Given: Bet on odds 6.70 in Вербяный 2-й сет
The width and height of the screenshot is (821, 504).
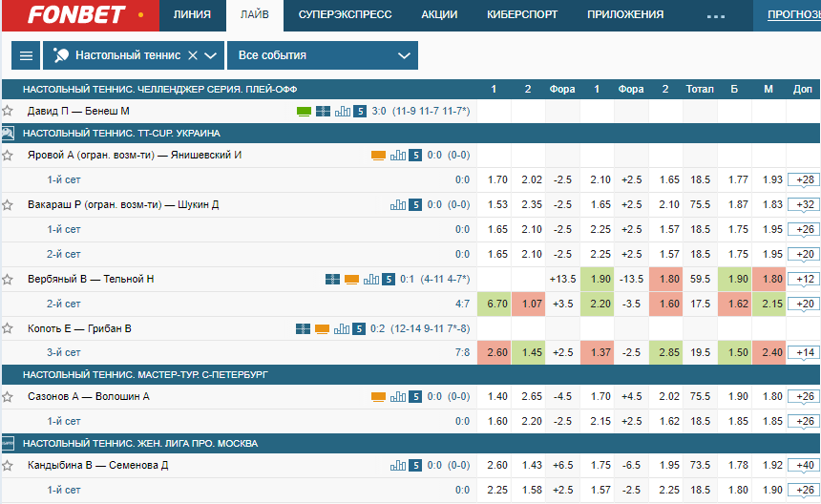Looking at the screenshot, I should 495,304.
